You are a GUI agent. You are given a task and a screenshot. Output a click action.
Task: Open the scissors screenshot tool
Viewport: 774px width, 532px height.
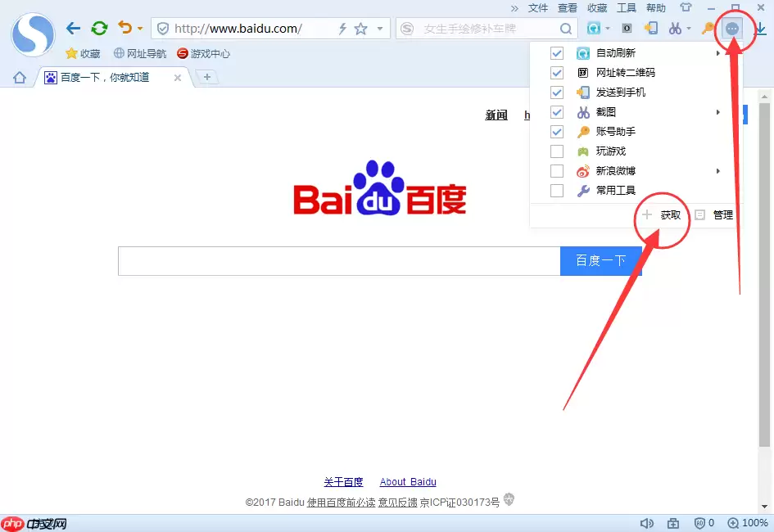coord(675,29)
